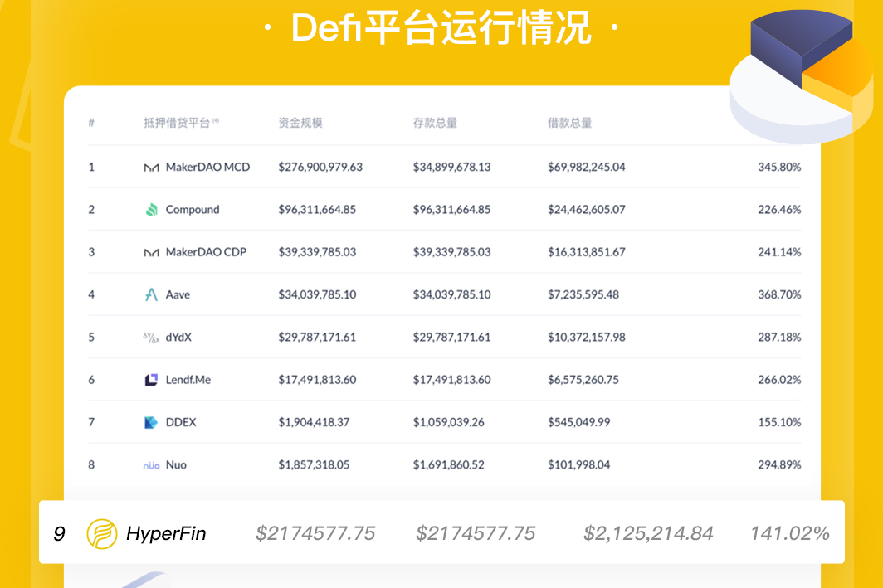This screenshot has width=883, height=588.
Task: Click the ratio 155.10%
Action: [x=779, y=422]
